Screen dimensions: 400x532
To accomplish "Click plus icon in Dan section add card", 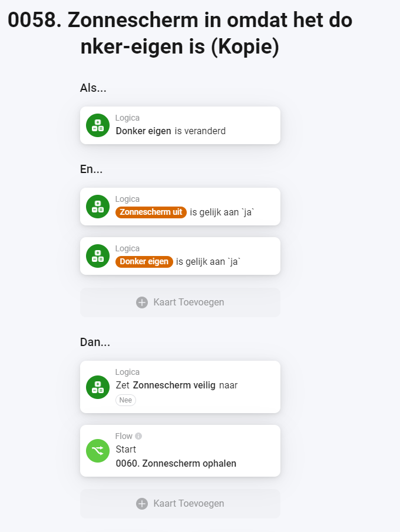I will pyautogui.click(x=141, y=504).
